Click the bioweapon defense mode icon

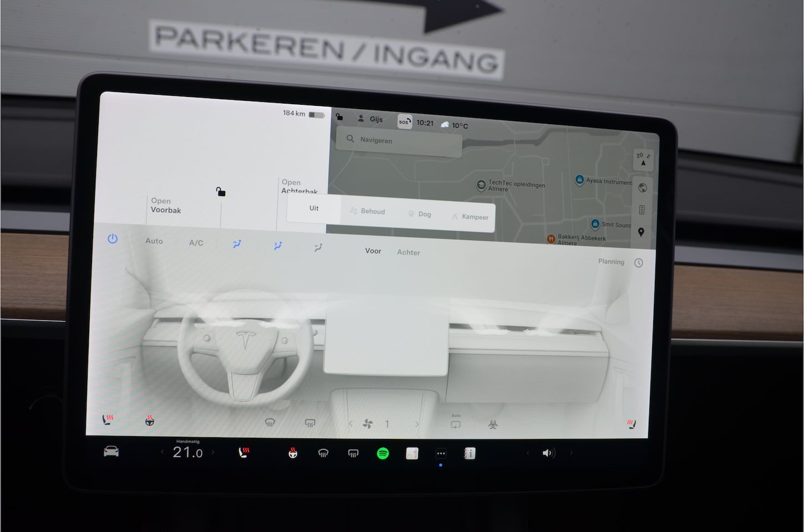pos(492,424)
